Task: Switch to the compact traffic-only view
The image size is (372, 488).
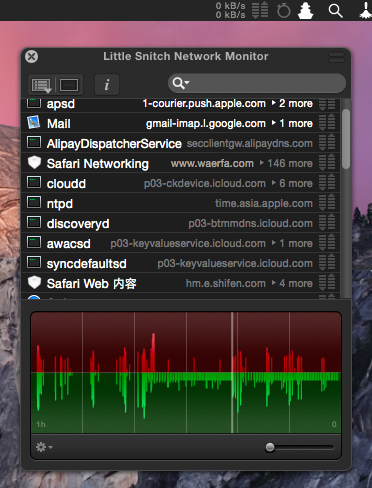Action: 69,85
